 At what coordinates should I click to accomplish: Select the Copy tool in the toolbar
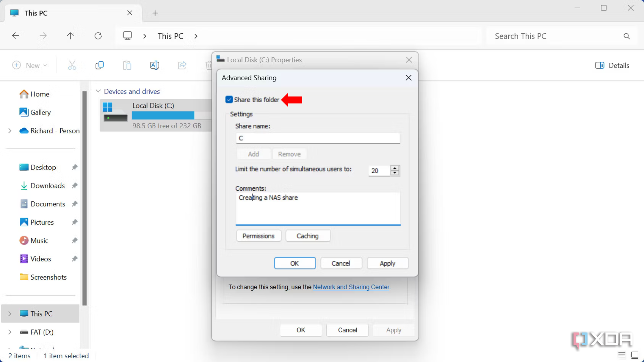(100, 65)
